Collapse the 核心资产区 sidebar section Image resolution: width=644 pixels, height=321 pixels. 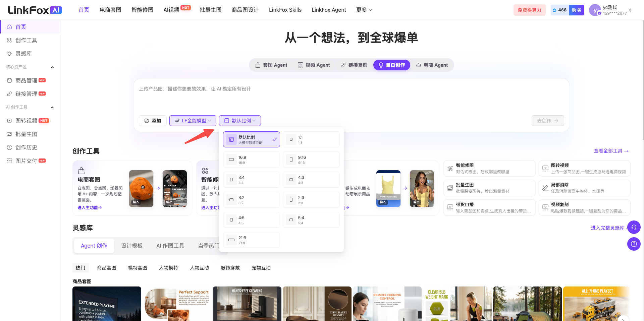click(52, 67)
